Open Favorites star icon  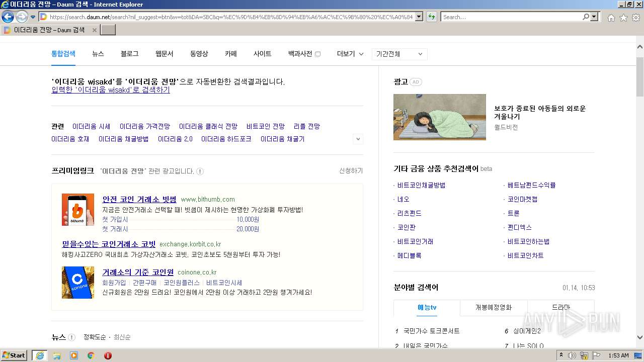[623, 18]
